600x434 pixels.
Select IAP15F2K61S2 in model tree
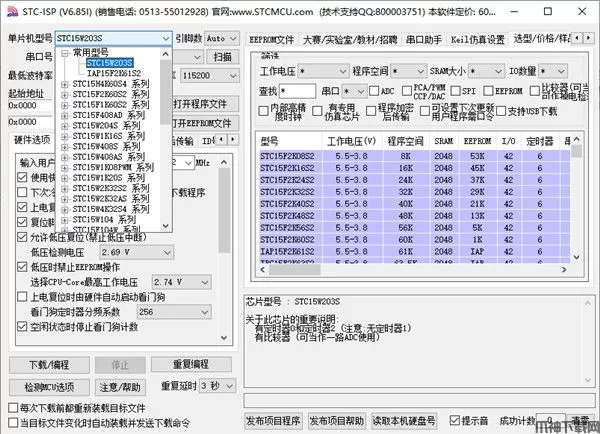coord(114,73)
